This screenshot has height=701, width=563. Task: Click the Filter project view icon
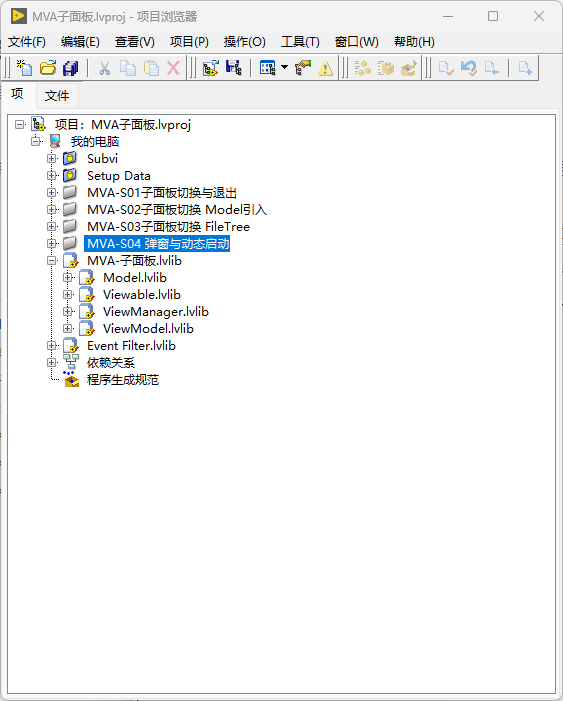268,68
